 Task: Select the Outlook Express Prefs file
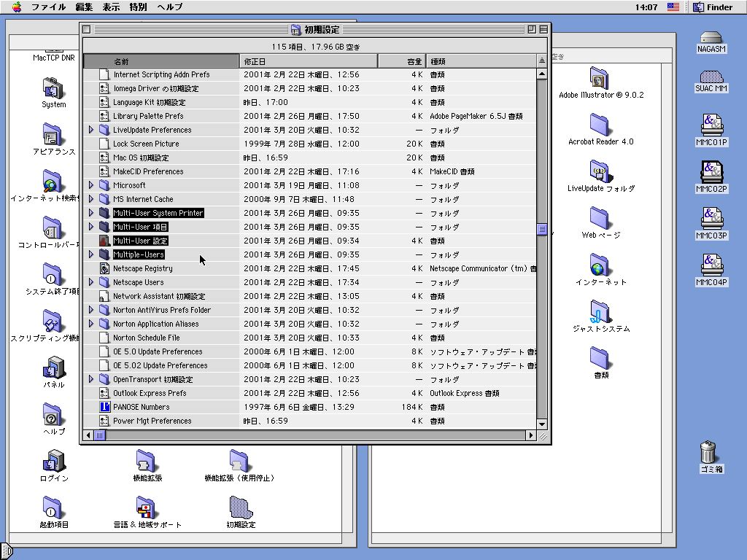tap(150, 393)
